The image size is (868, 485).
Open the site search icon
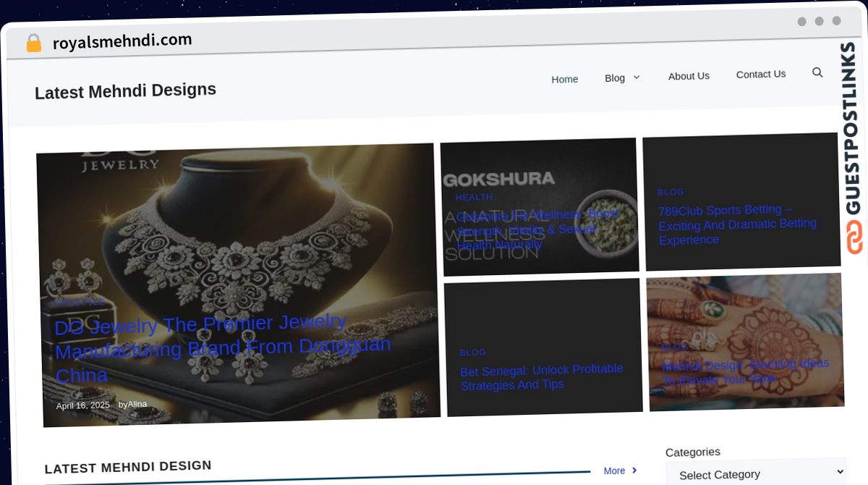(x=817, y=72)
